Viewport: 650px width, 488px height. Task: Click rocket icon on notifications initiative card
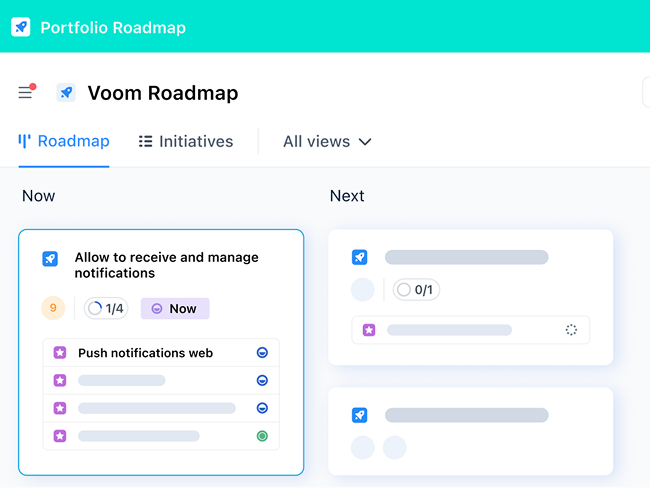[x=50, y=259]
